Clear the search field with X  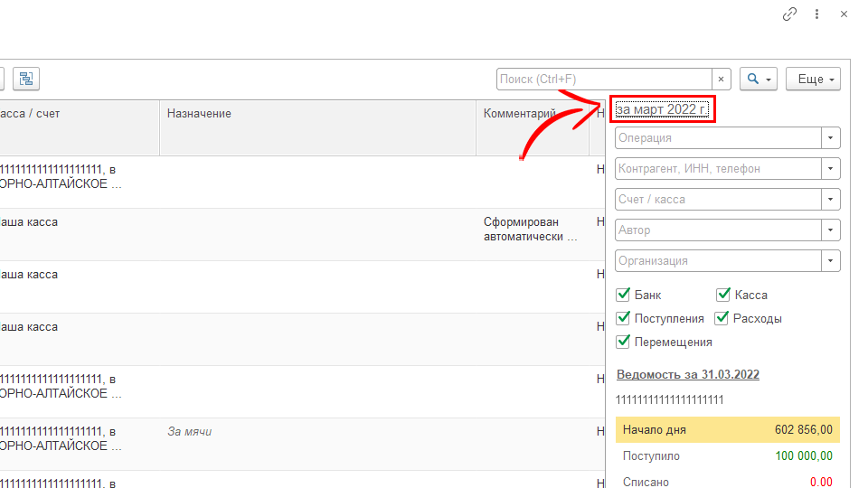722,80
